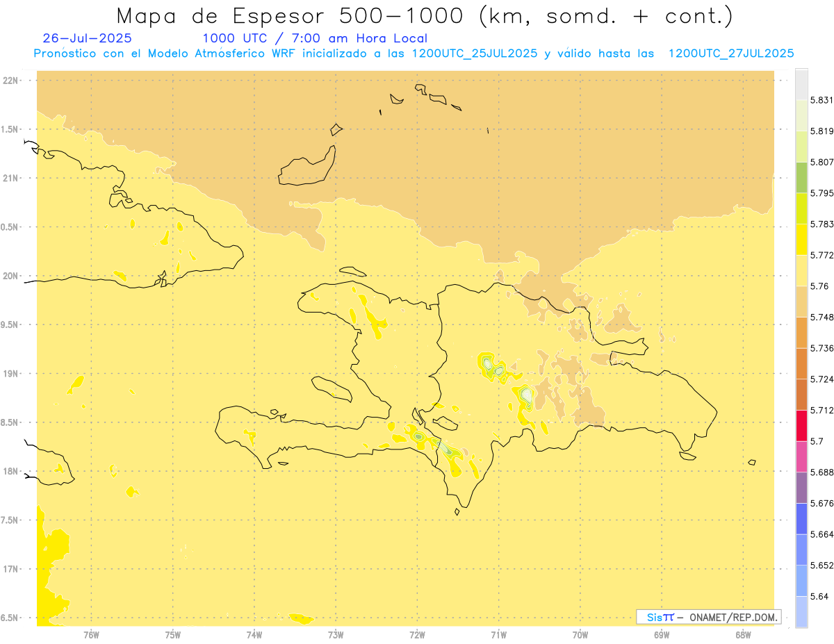Click the 73W longitude label
The height and width of the screenshot is (644, 834).
[x=336, y=634]
